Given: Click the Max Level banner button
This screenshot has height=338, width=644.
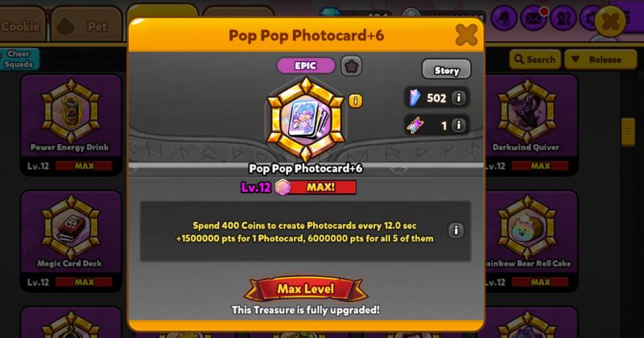Looking at the screenshot, I should click(306, 289).
